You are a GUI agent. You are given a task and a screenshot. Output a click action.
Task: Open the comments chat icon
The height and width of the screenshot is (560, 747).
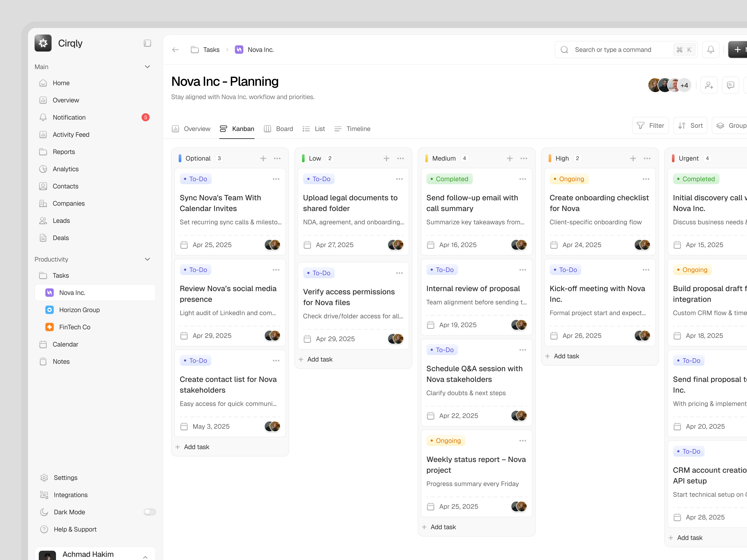click(x=730, y=85)
